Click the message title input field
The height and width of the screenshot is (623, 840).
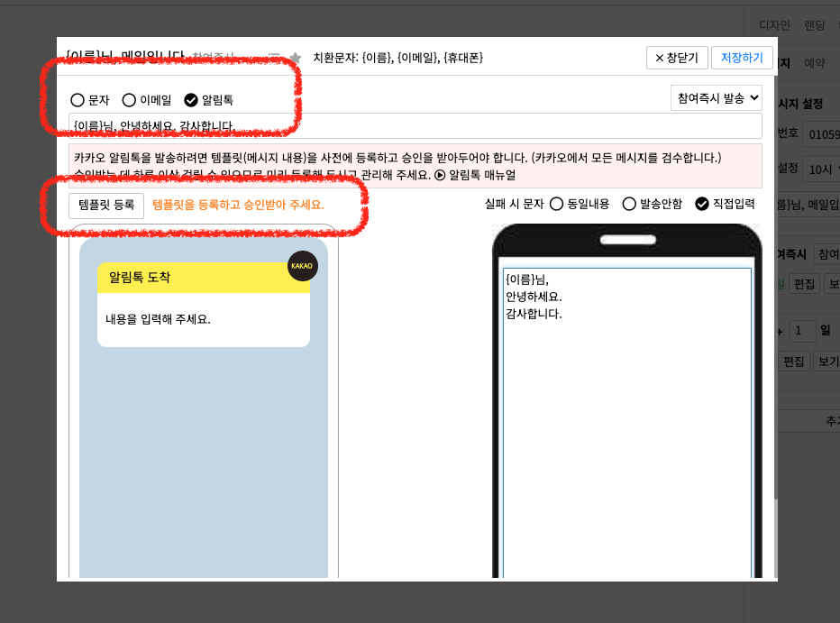[415, 126]
